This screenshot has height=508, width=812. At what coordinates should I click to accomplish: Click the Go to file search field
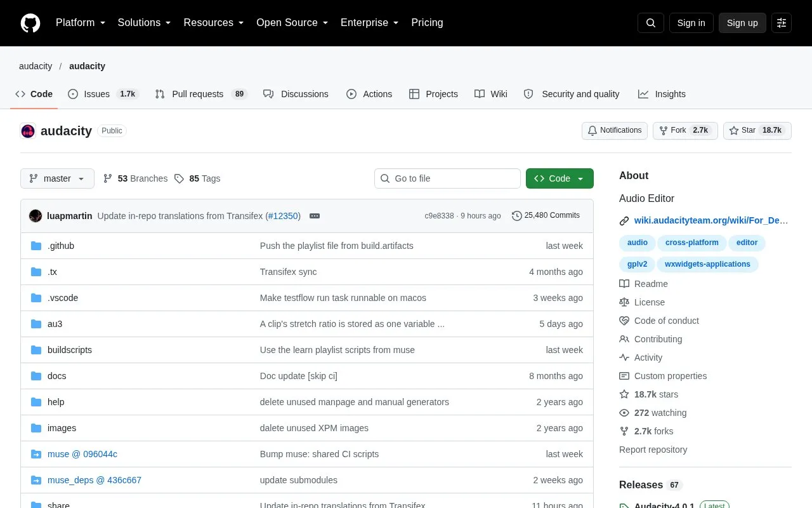pos(447,178)
